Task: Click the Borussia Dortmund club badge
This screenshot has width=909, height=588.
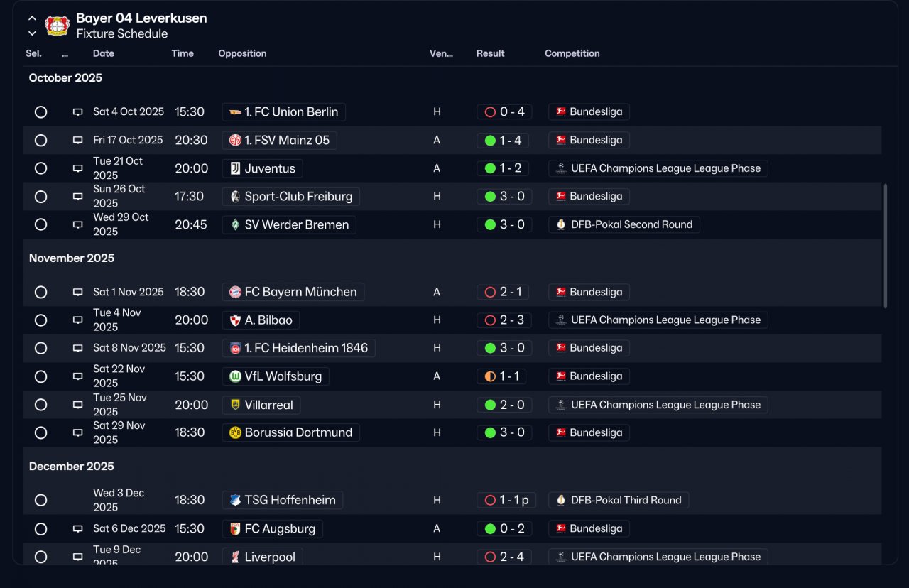Action: [x=235, y=432]
